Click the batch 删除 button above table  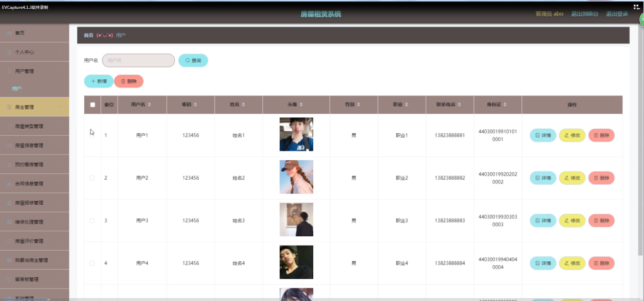pos(128,81)
